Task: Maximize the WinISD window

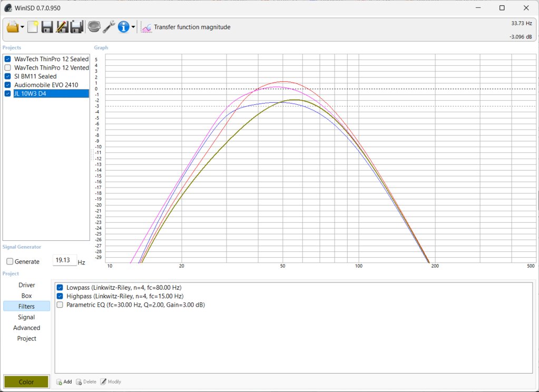Action: point(502,8)
